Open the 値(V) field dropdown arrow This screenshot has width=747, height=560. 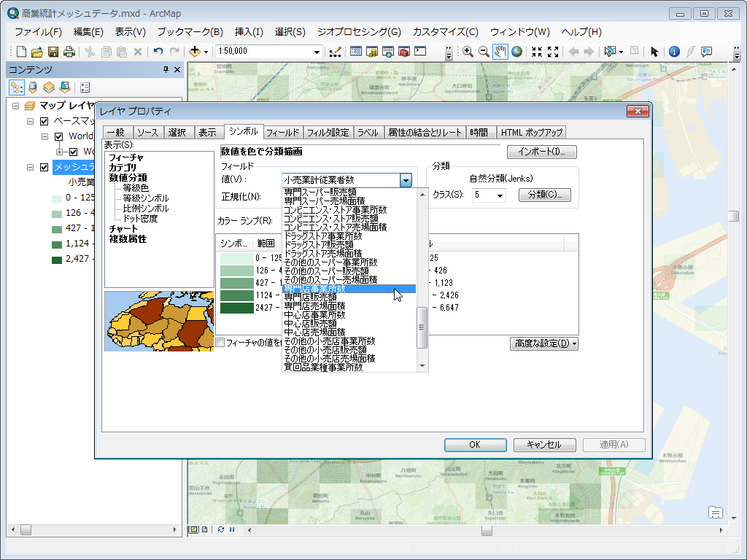(406, 180)
